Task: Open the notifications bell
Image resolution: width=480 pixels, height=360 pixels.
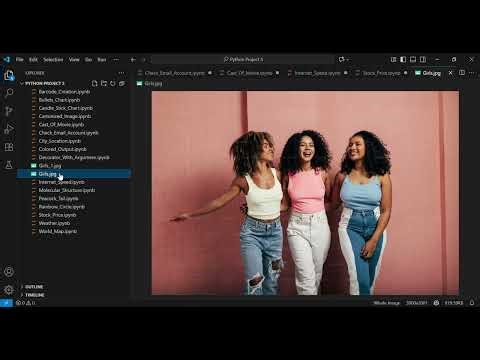Action: pyautogui.click(x=472, y=303)
